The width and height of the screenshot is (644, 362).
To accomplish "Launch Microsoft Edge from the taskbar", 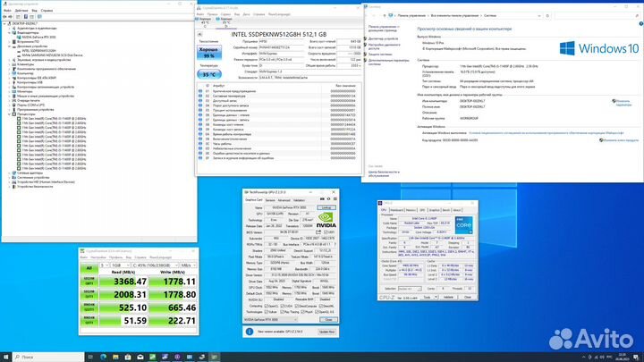I will pyautogui.click(x=103, y=357).
